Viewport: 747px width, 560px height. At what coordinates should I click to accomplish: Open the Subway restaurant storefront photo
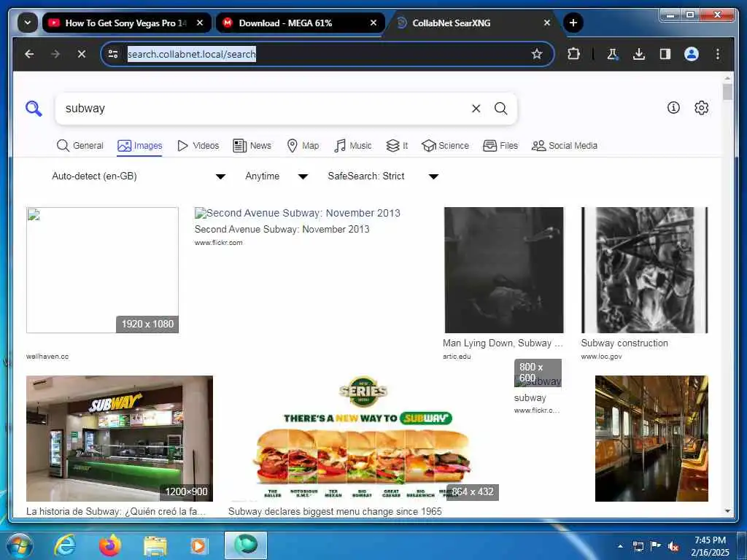[120, 438]
